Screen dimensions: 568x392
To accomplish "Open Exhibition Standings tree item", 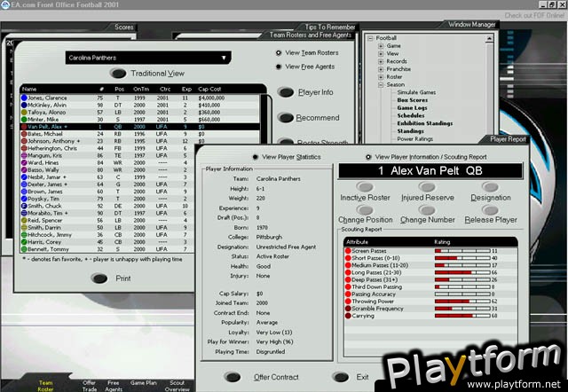I will pos(425,123).
